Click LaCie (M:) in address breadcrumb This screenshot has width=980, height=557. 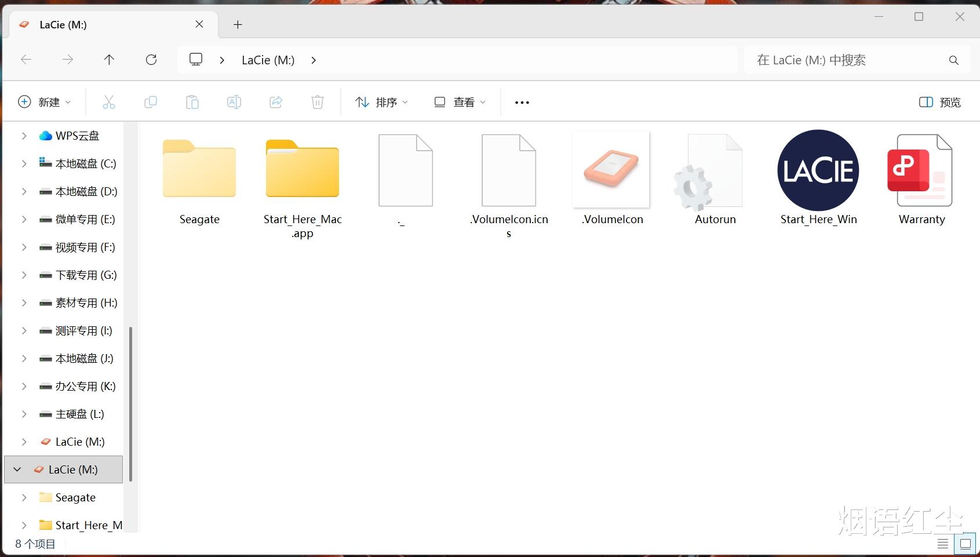[x=268, y=60]
